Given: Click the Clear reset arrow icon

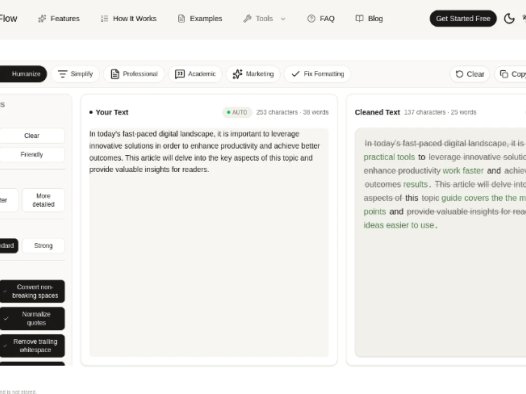Looking at the screenshot, I should pyautogui.click(x=459, y=74).
